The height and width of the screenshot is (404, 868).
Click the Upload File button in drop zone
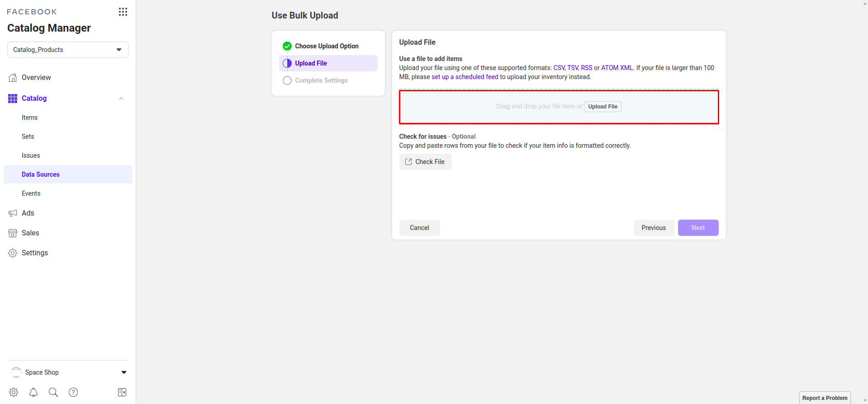point(602,107)
